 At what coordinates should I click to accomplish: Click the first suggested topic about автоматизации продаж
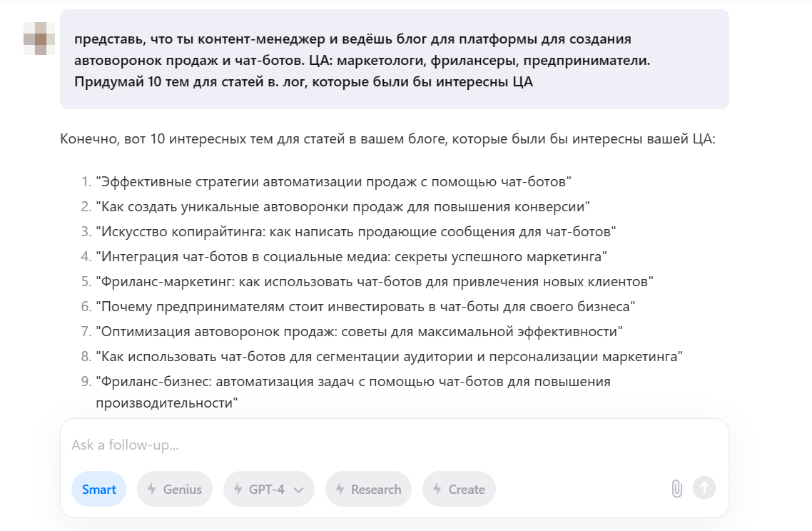click(334, 181)
